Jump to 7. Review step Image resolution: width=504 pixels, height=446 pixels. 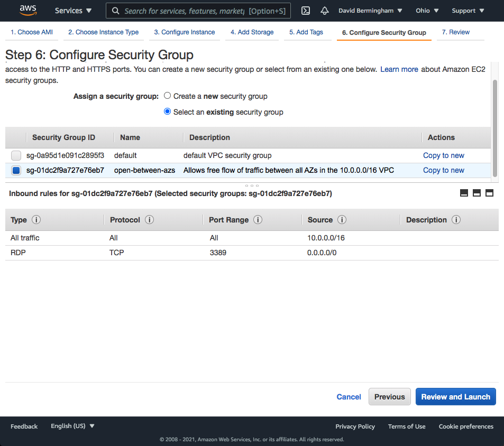pos(455,32)
